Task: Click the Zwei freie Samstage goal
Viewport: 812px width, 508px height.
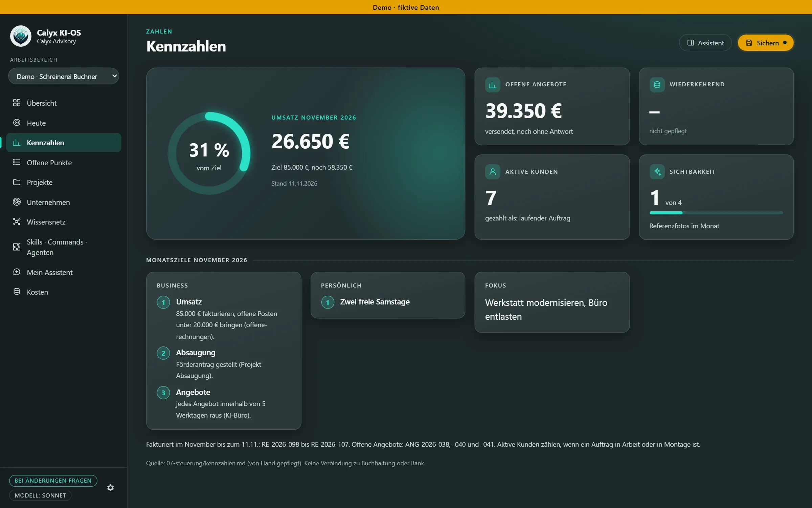Action: pos(375,302)
